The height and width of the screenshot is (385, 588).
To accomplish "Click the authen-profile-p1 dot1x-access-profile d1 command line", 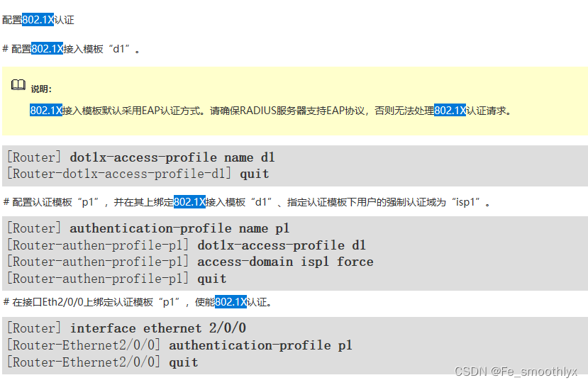I will (187, 245).
